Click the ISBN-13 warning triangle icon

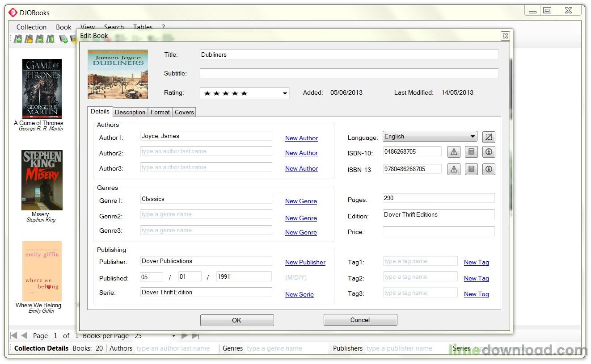(x=454, y=169)
